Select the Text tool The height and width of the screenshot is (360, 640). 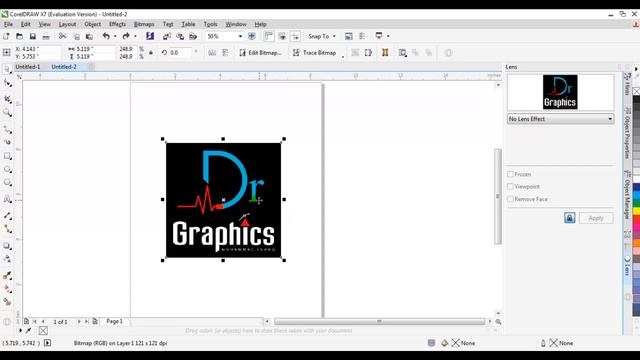coord(7,199)
